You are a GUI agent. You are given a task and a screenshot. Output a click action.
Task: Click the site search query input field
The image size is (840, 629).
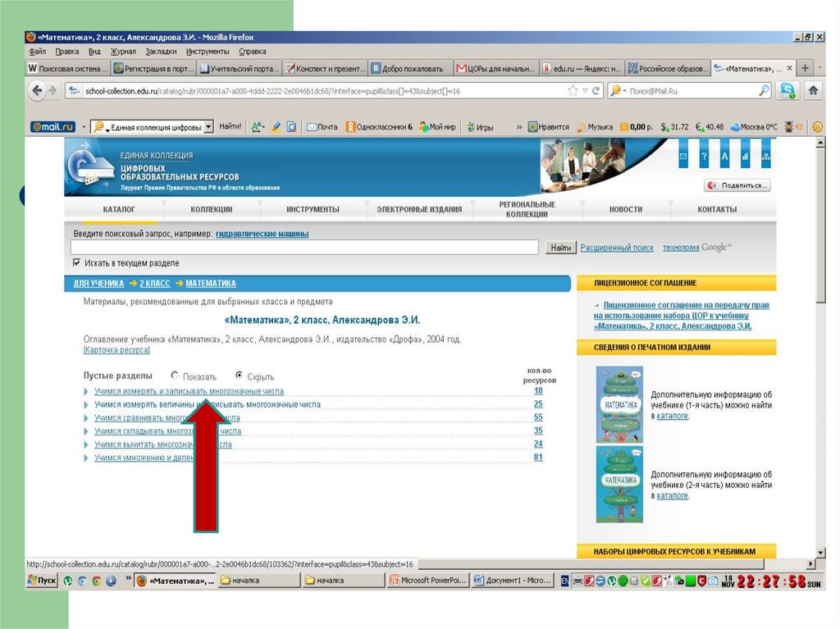pos(304,248)
